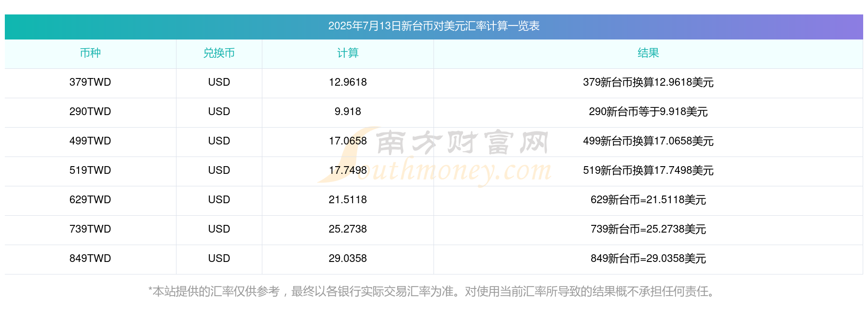Click USD in the 849TWD row
This screenshot has height=313, width=868.
pos(219,259)
